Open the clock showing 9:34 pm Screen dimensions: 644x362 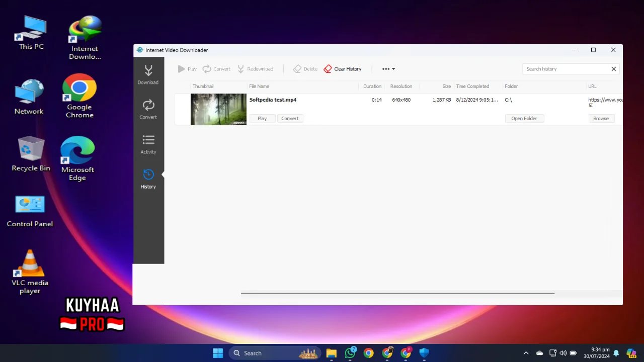point(597,353)
